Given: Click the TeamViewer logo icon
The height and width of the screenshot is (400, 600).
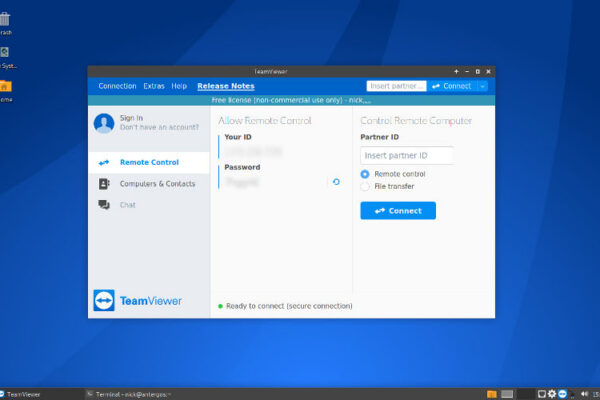Looking at the screenshot, I should (104, 300).
